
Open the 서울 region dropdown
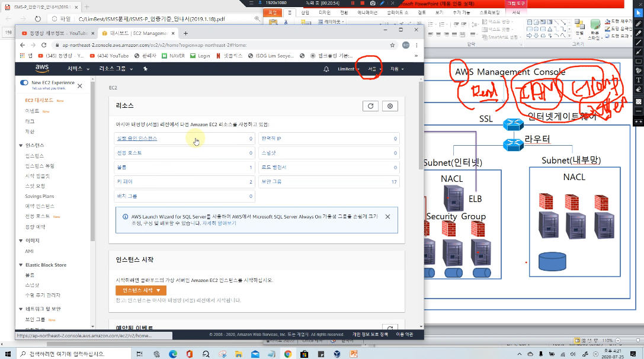click(374, 69)
